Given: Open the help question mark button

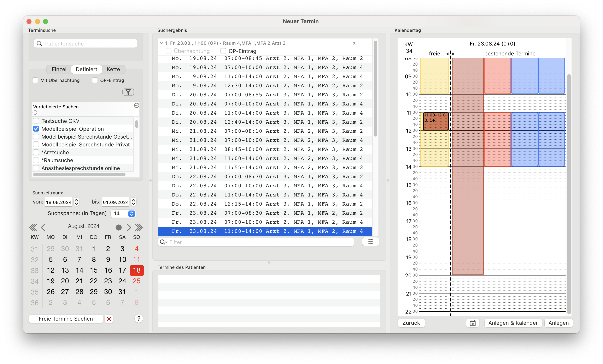Looking at the screenshot, I should 139,318.
